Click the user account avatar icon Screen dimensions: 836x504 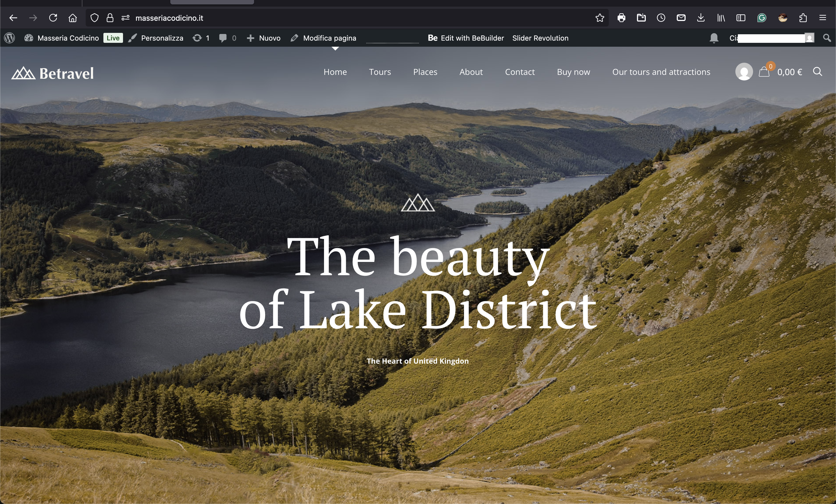pos(744,72)
